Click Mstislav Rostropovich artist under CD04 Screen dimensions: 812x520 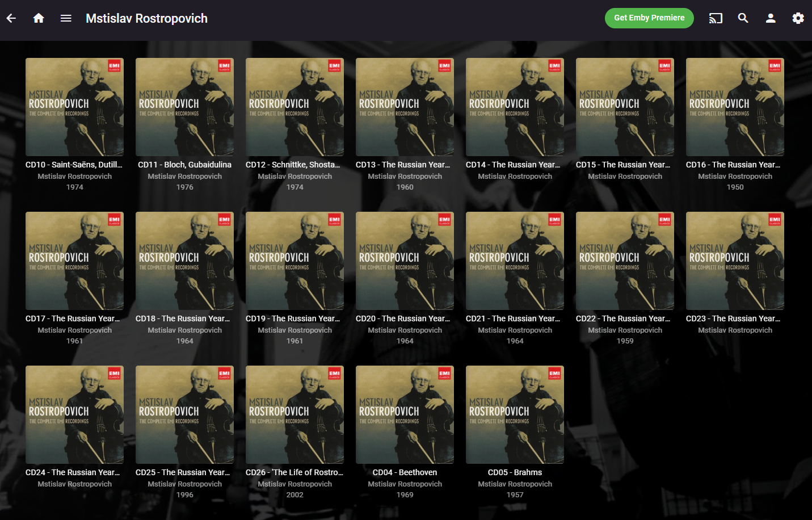coord(405,484)
